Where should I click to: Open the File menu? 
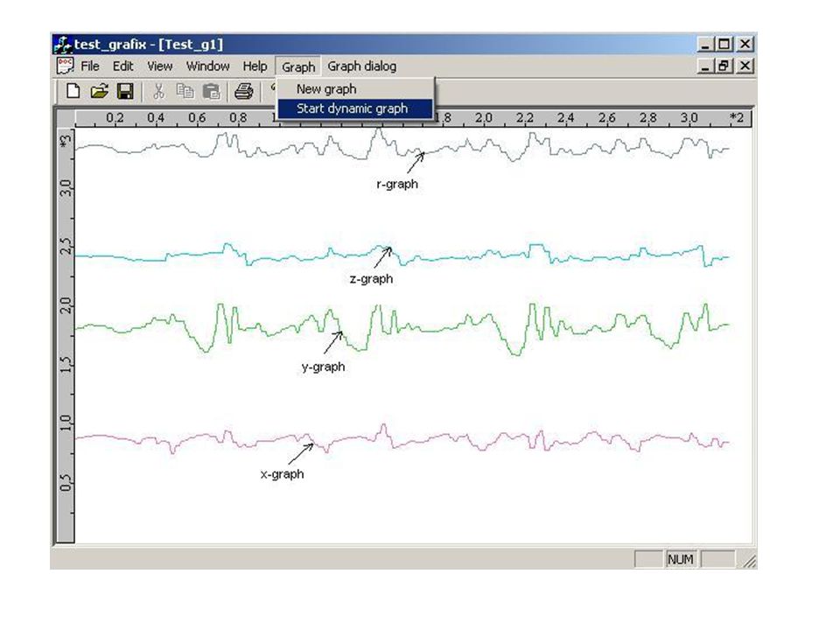[90, 66]
